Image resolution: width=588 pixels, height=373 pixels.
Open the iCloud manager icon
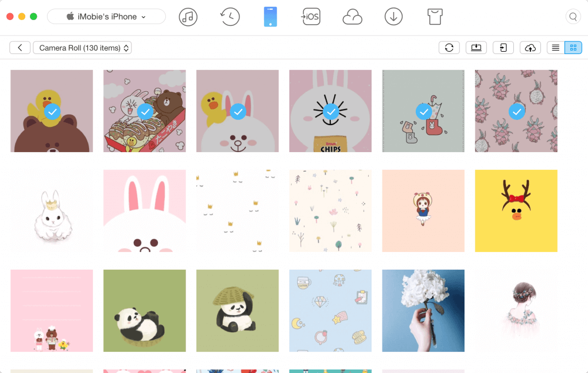(x=352, y=17)
